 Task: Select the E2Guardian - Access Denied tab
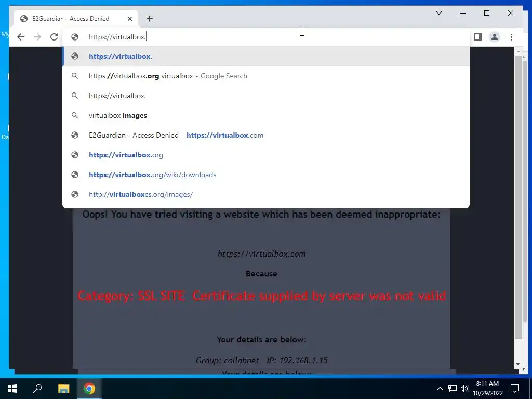tap(76, 19)
